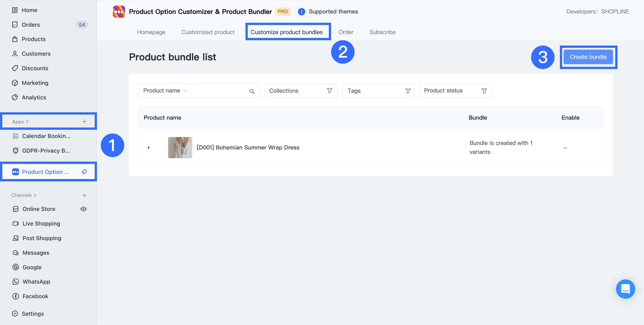Click the Facebook channel icon
This screenshot has width=644, height=325.
pos(16,296)
